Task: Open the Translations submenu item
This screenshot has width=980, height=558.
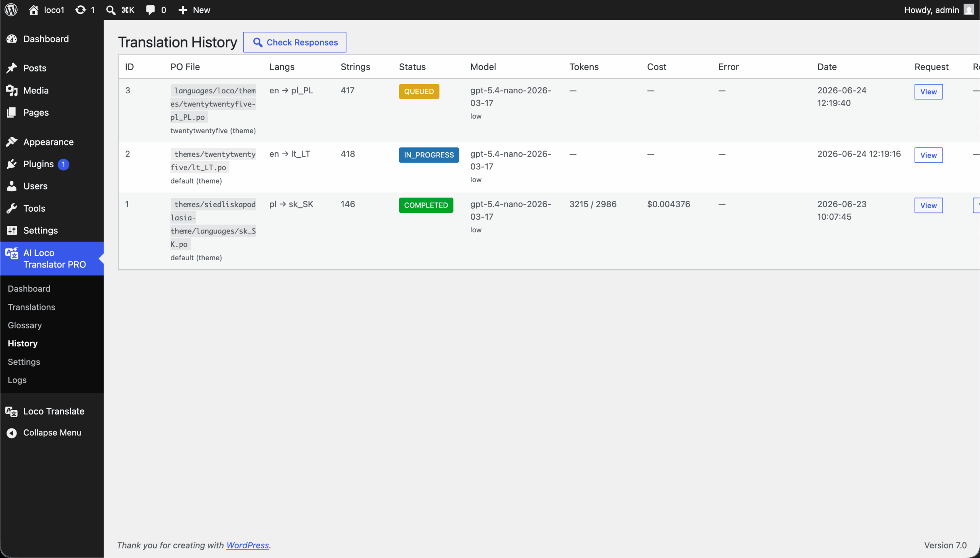Action: (x=31, y=307)
